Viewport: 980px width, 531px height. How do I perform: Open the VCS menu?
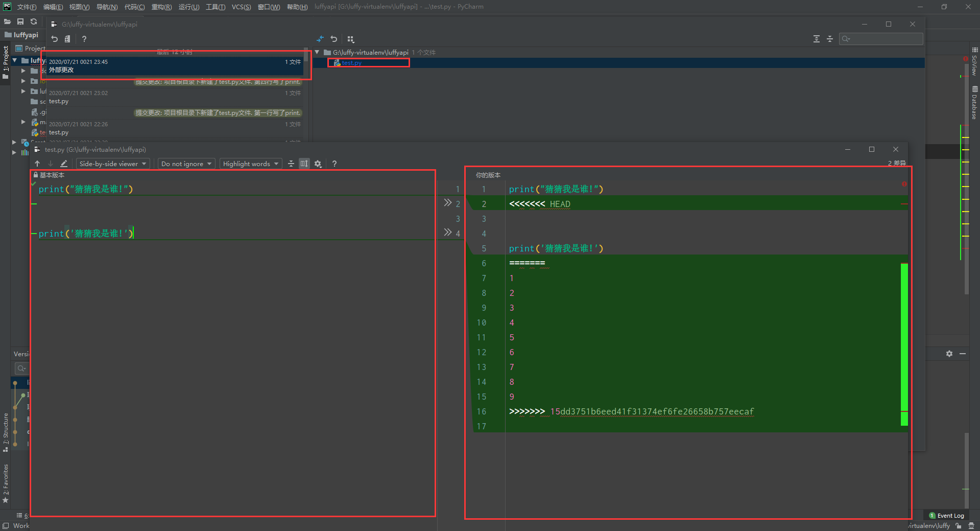pyautogui.click(x=241, y=7)
